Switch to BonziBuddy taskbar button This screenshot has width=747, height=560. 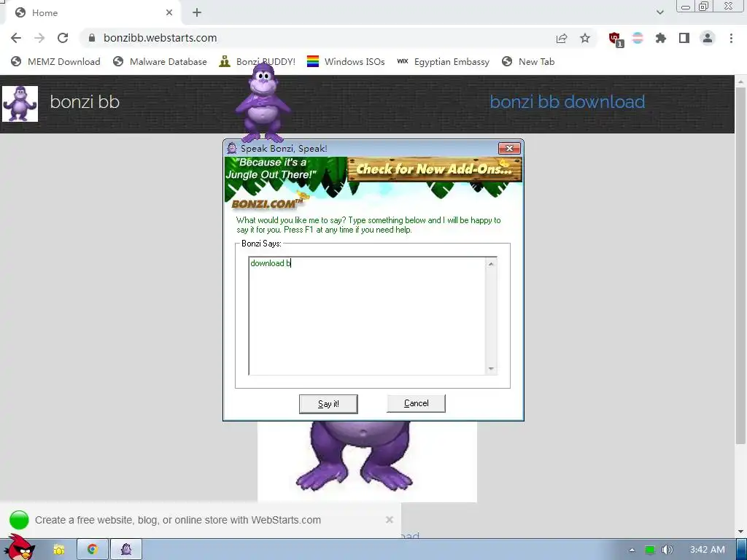[126, 550]
